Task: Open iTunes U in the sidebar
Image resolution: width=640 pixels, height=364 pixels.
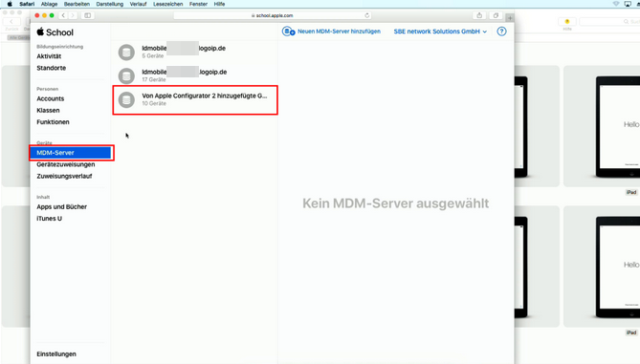Action: click(50, 219)
